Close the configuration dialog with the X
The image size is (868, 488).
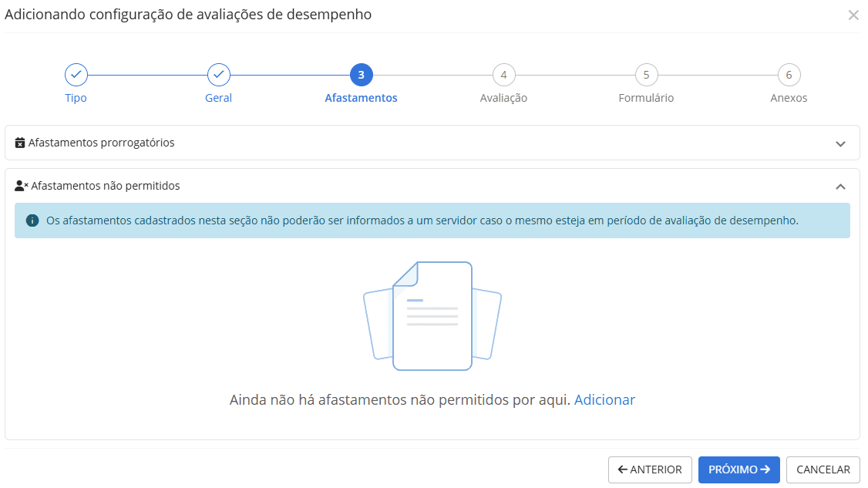tap(854, 15)
